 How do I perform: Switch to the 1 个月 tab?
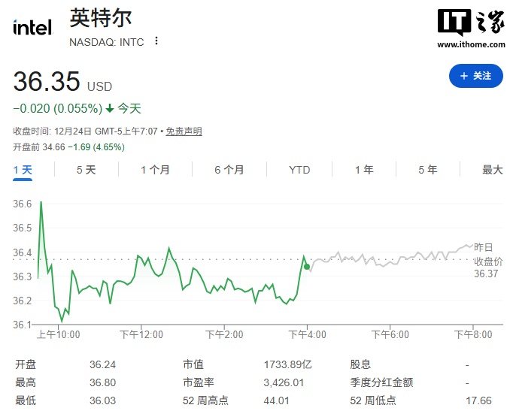pyautogui.click(x=155, y=170)
